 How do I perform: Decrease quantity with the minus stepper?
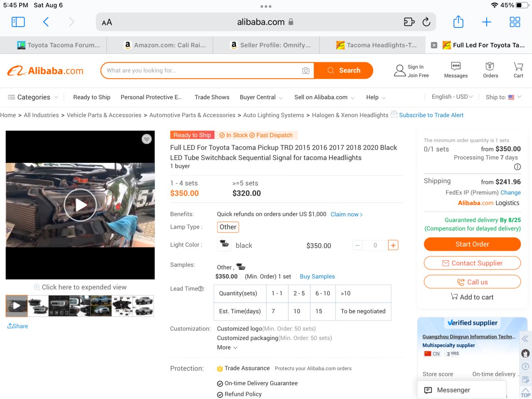point(357,245)
